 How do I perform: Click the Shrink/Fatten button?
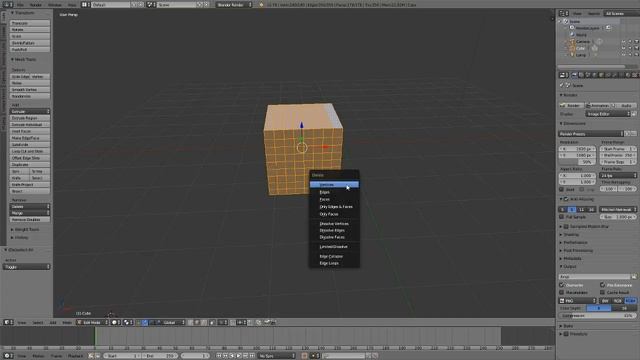30,43
